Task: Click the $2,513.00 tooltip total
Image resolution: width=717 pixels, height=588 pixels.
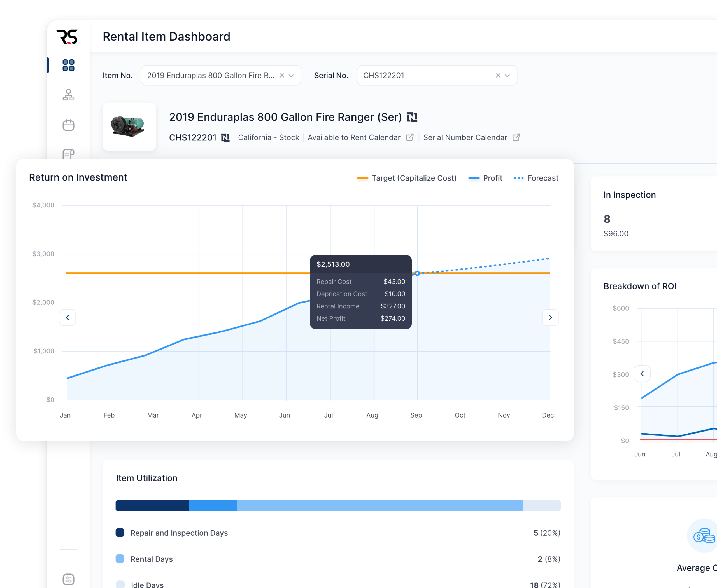Action: (x=333, y=264)
